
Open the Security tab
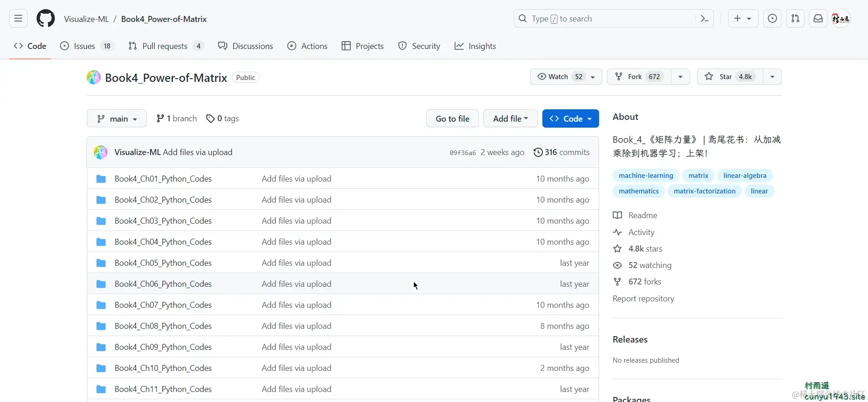(419, 46)
